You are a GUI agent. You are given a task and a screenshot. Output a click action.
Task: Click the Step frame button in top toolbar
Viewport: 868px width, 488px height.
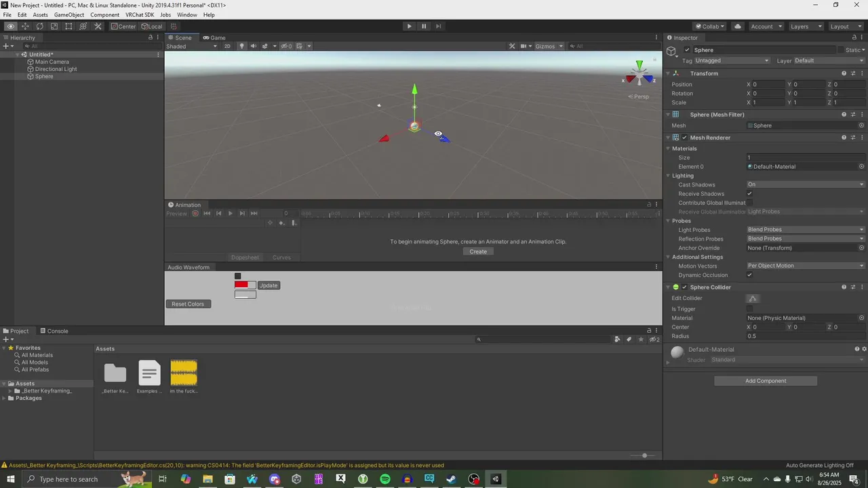point(438,26)
